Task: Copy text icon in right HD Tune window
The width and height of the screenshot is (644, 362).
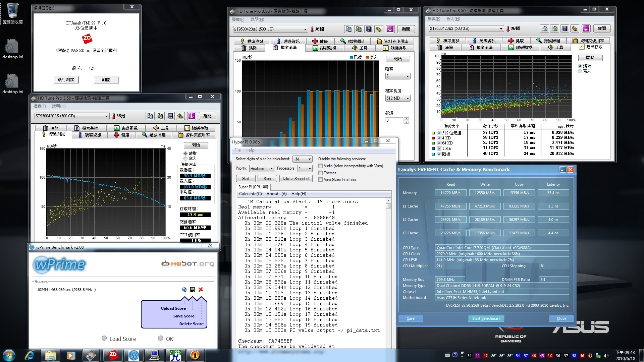Action: tap(545, 28)
